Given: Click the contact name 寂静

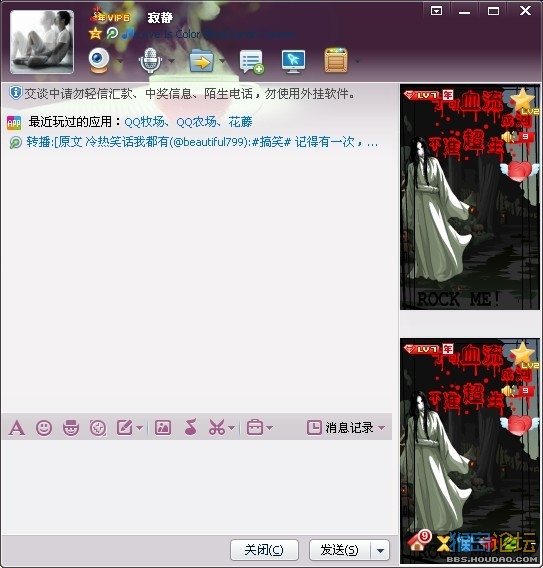Looking at the screenshot, I should click(x=160, y=18).
